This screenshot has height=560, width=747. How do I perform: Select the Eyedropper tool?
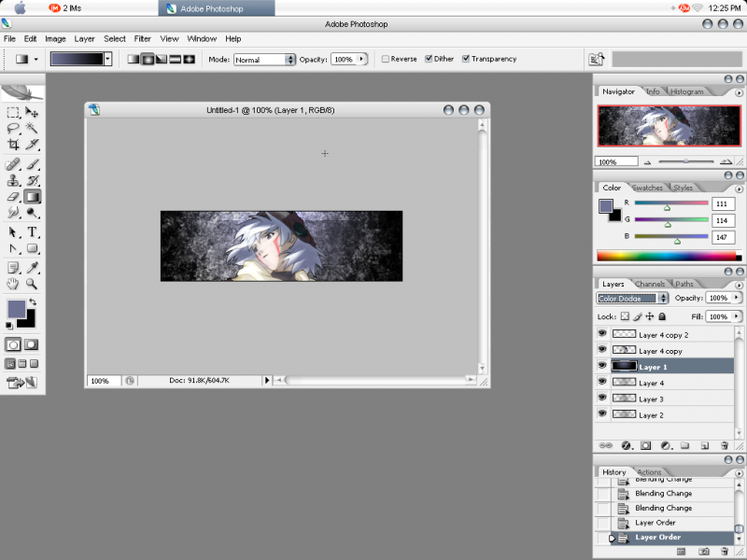pyautogui.click(x=32, y=268)
